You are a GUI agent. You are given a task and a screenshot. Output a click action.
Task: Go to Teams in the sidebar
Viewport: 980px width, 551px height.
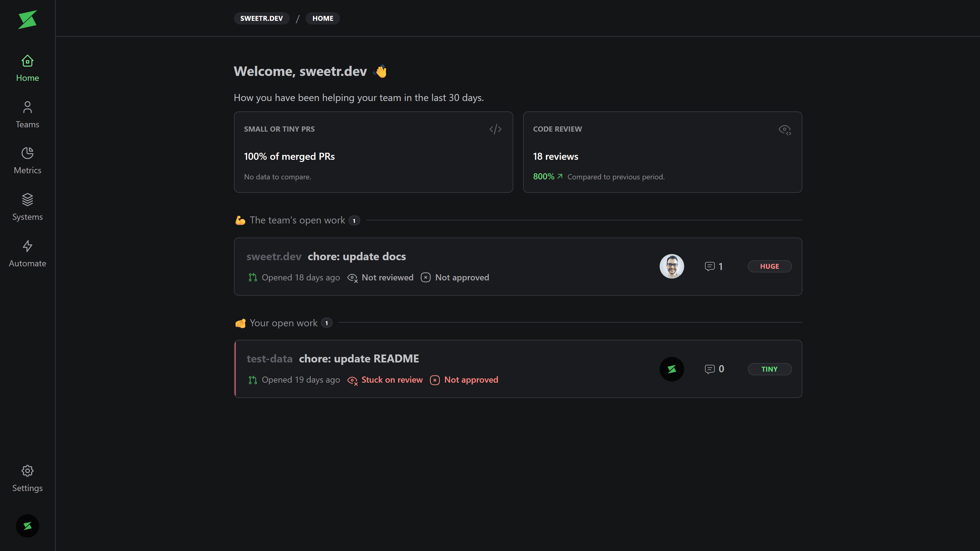27,114
